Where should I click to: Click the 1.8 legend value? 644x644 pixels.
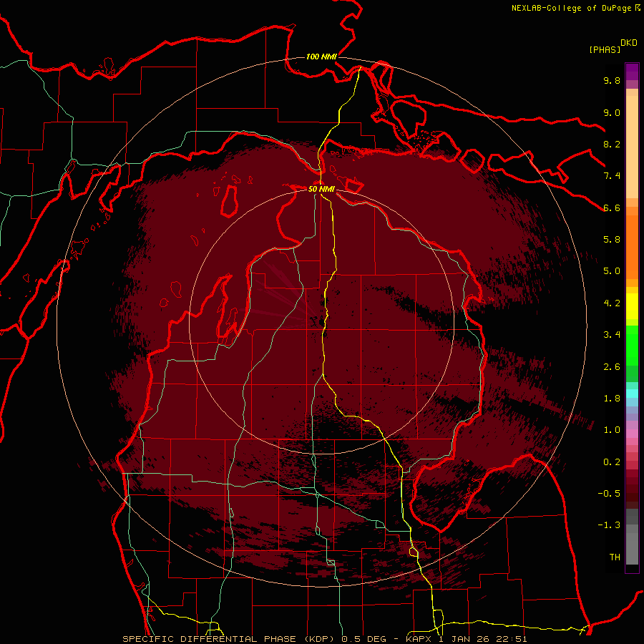tap(612, 399)
